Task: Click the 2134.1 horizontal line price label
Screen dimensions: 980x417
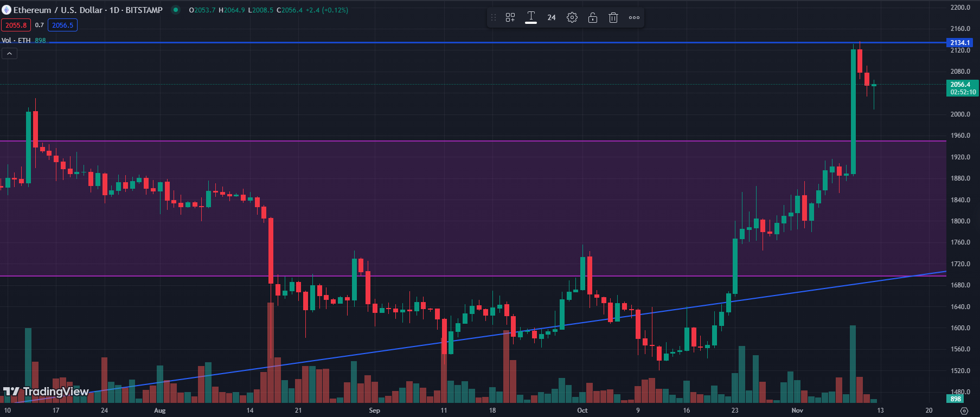Action: click(960, 43)
